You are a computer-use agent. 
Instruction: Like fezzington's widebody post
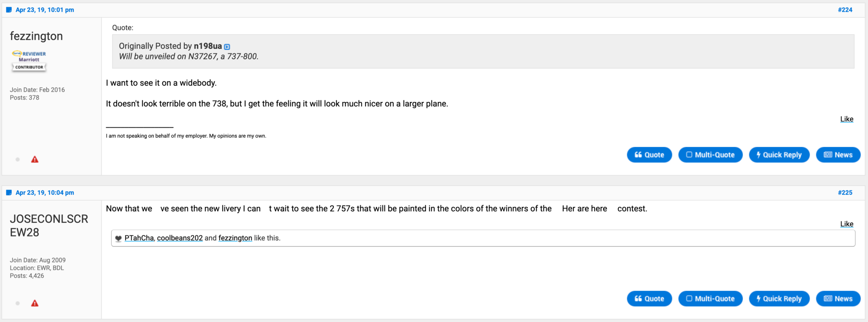coord(846,119)
